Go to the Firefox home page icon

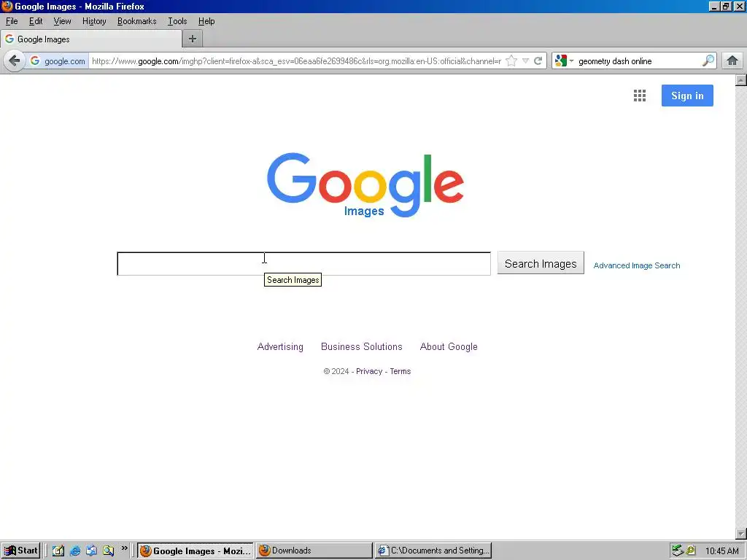[732, 61]
